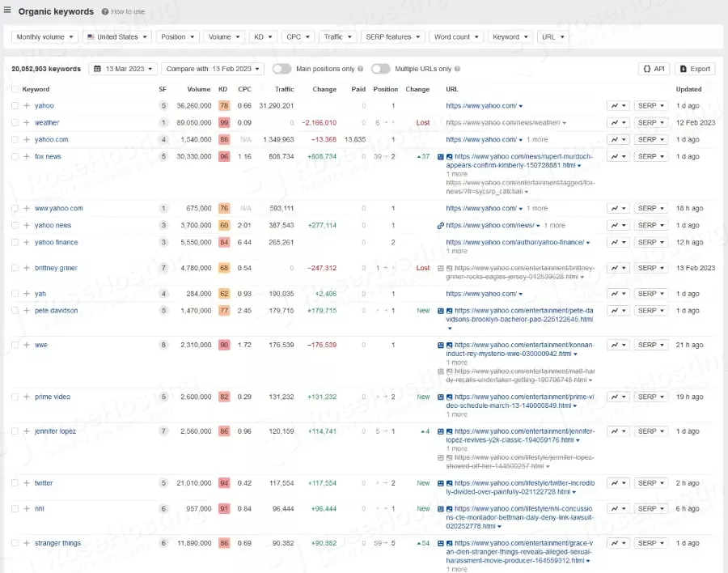
Task: Expand the pete davidson row plus icon
Action: pos(27,311)
